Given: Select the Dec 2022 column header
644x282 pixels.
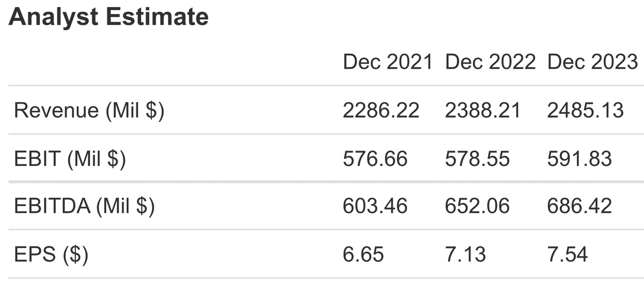Looking at the screenshot, I should [x=491, y=62].
